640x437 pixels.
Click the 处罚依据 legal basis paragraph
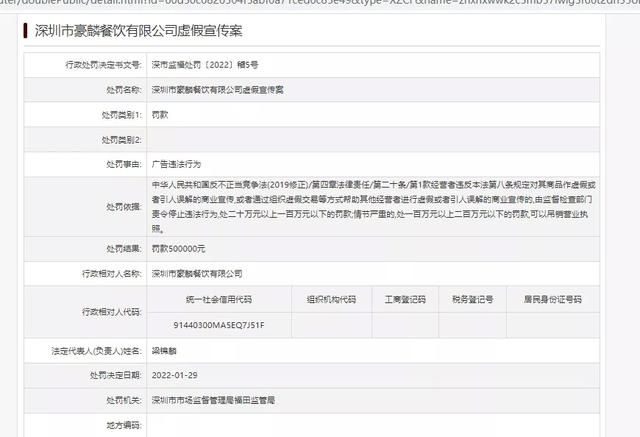point(378,206)
